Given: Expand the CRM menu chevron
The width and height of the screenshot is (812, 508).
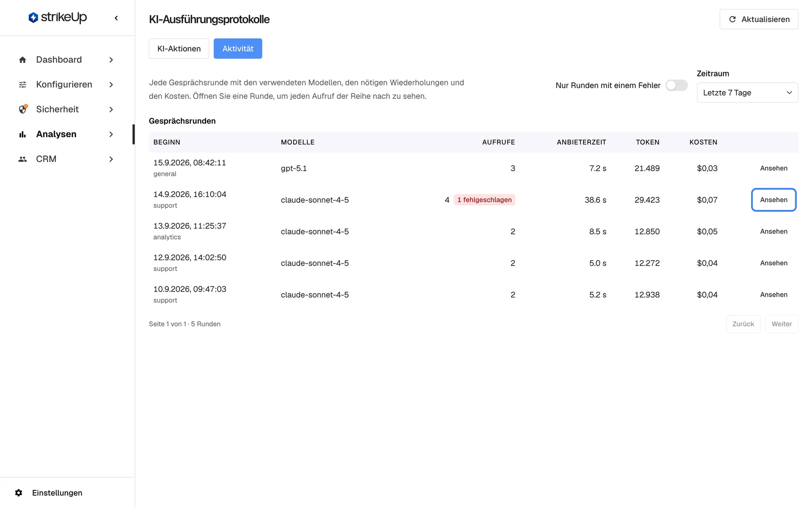Looking at the screenshot, I should (x=111, y=159).
